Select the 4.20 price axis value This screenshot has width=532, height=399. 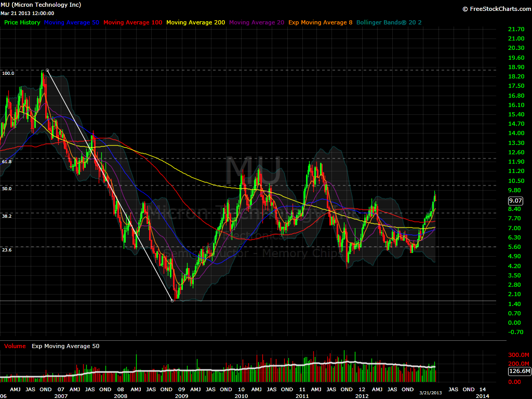pyautogui.click(x=514, y=266)
